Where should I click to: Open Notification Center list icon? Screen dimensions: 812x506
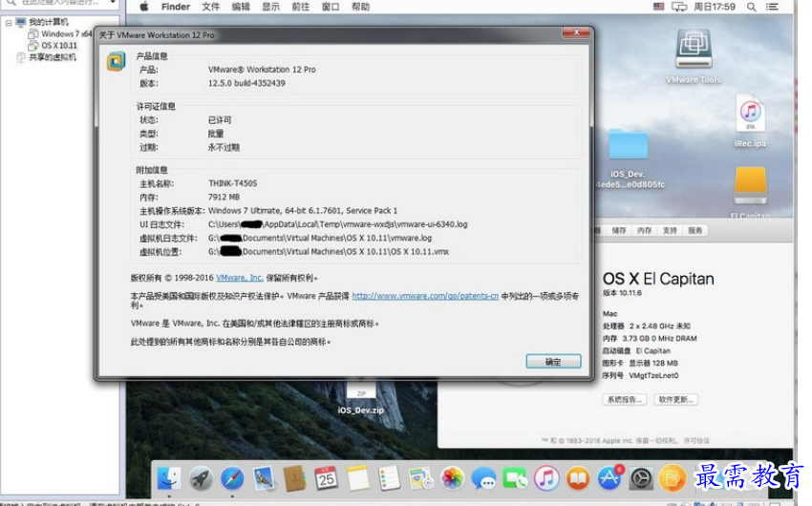click(x=772, y=7)
